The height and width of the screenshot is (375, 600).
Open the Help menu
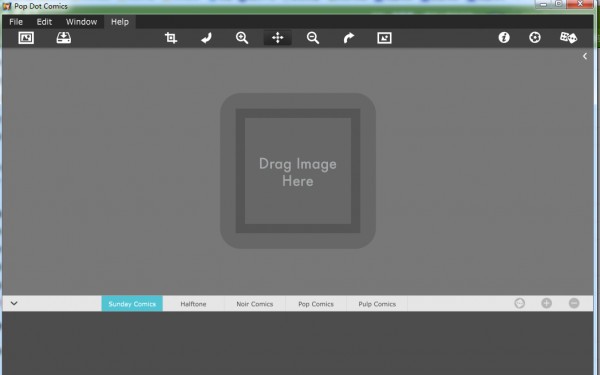120,22
